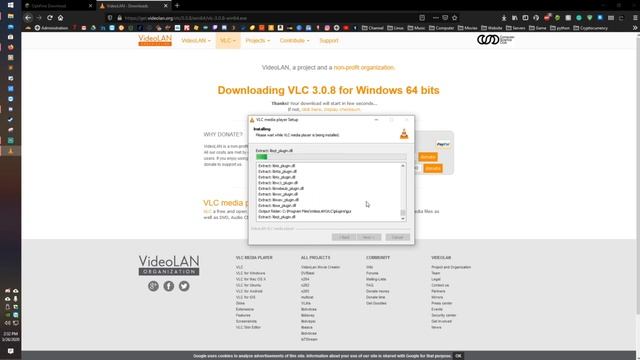Follow the non-profit organization link
The width and height of the screenshot is (640, 360).
point(364,67)
